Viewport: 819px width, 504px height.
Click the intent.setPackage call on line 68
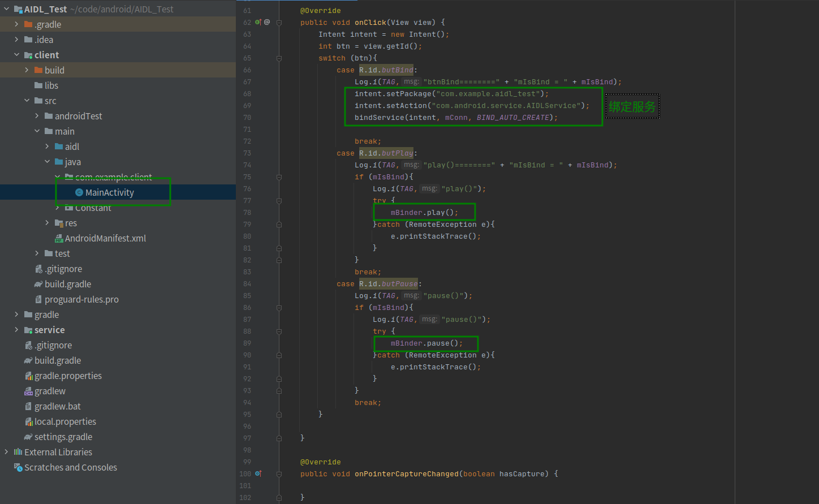pyautogui.click(x=451, y=94)
